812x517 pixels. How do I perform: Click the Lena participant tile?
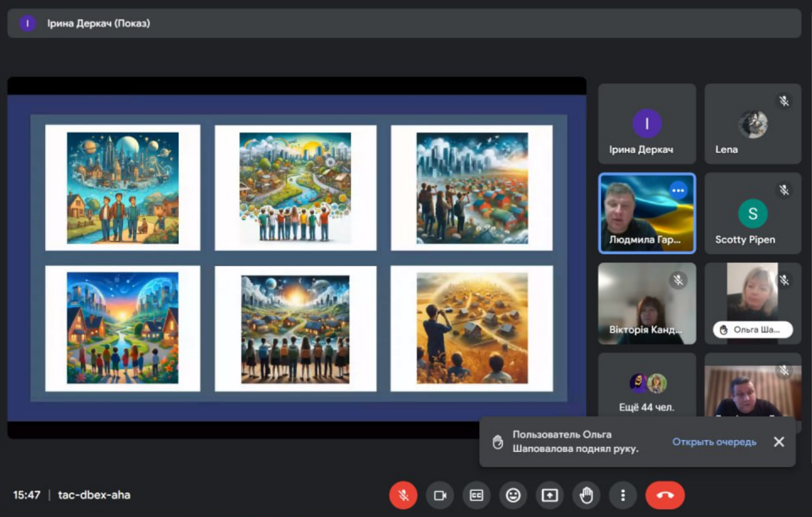coord(752,124)
